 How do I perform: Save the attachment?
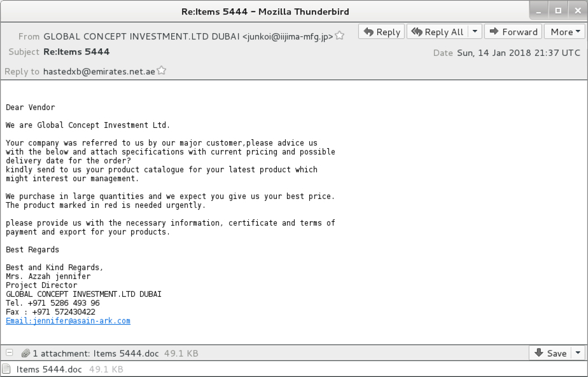click(550, 353)
